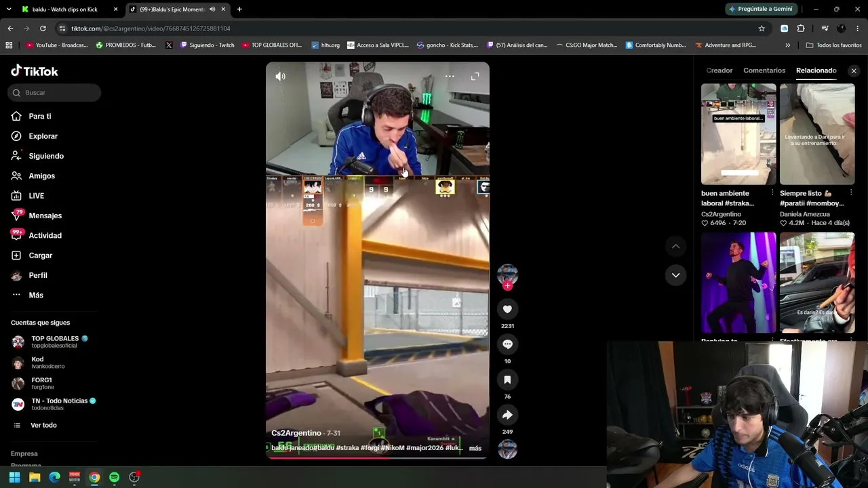Open comments via the speech bubble icon
The width and height of the screenshot is (868, 488).
pos(507,344)
